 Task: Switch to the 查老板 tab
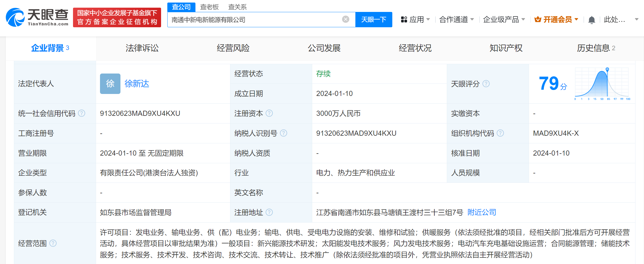pos(209,7)
